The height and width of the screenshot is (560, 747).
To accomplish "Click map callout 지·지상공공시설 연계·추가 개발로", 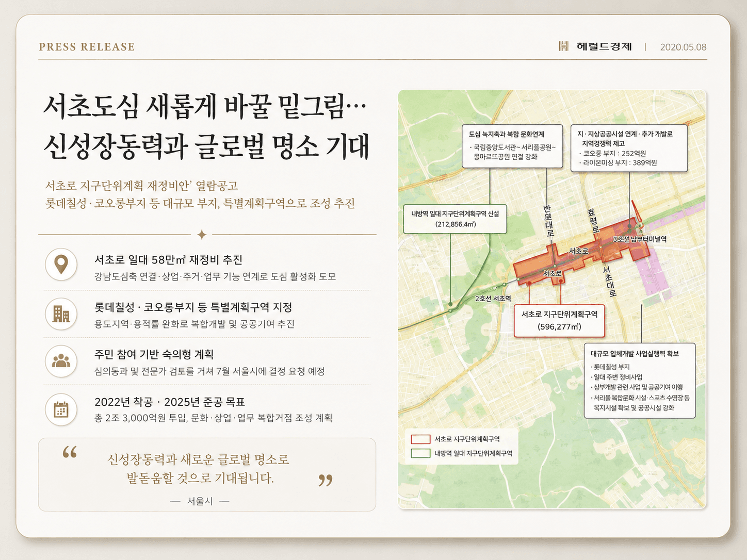I will pyautogui.click(x=629, y=148).
